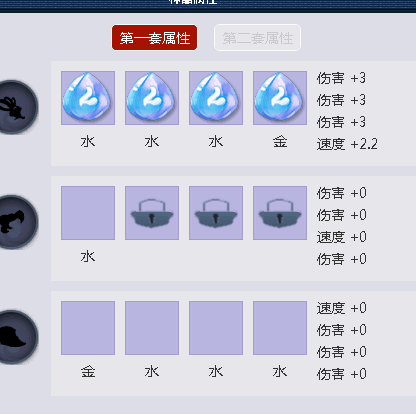Click the middle padlock slot in second row
Screen dimensions: 416x414
click(216, 213)
